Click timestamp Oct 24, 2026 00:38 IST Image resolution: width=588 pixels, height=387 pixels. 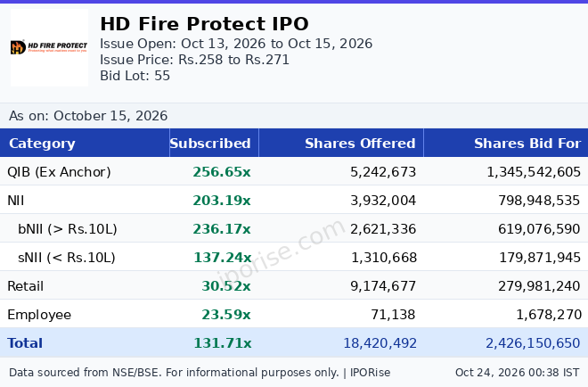(517, 373)
